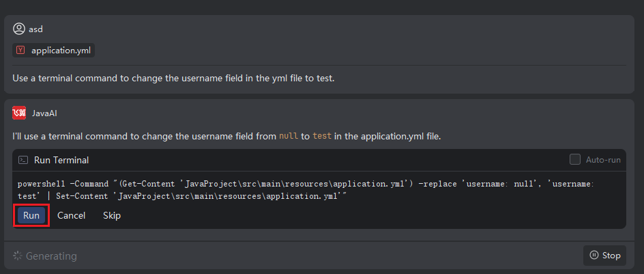Click the user prompt message text
The height and width of the screenshot is (274, 644).
pos(173,78)
